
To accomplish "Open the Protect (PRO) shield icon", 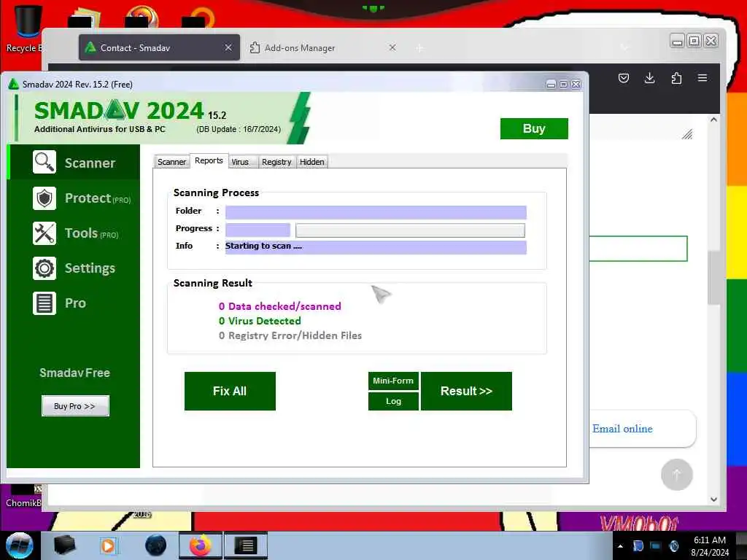I will 44,198.
